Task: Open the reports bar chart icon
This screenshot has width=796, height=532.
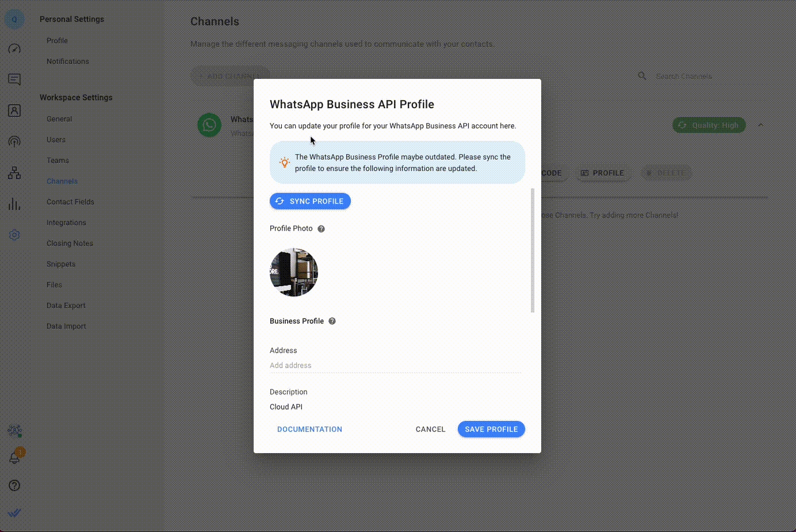Action: [14, 204]
